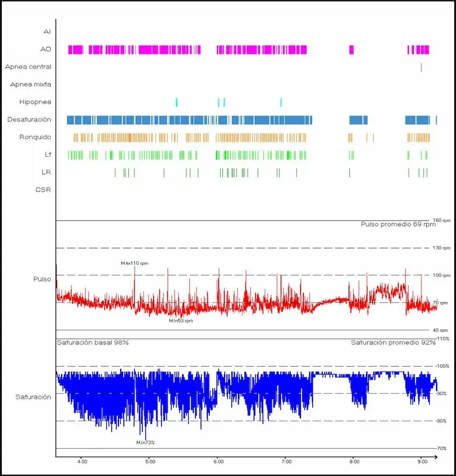Viewport: 456px width, 476px height.
Task: Select the 5:00 time axis label
Action: pos(150,462)
